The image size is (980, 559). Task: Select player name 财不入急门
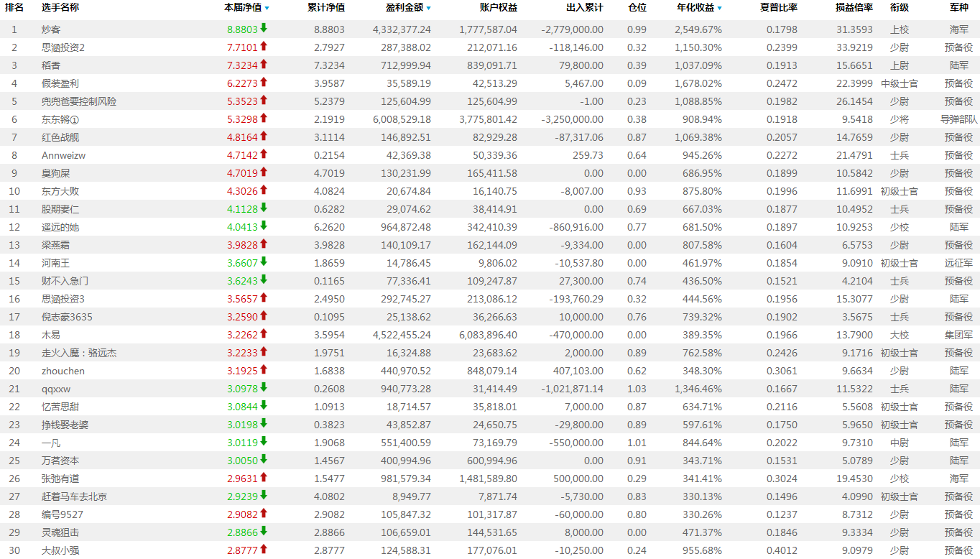point(65,281)
